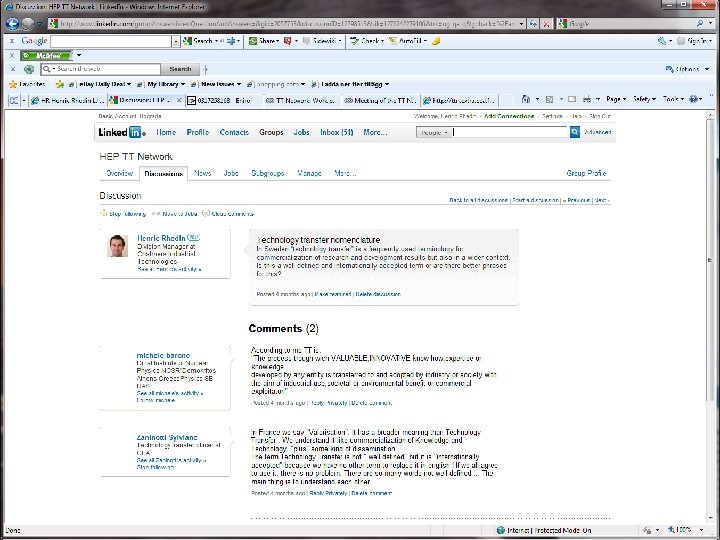Click the Google toolbar Share button
Viewport: 720px width, 540px height.
264,41
